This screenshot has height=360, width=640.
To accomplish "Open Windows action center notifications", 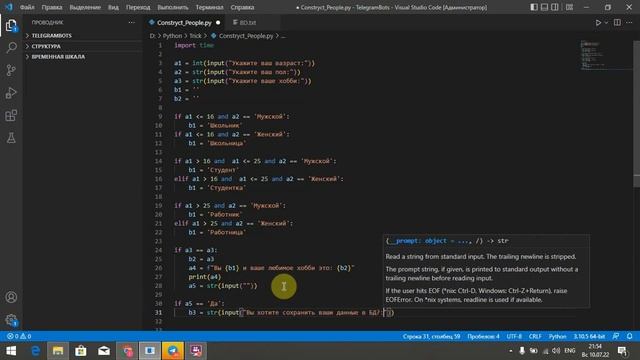I will [623, 351].
